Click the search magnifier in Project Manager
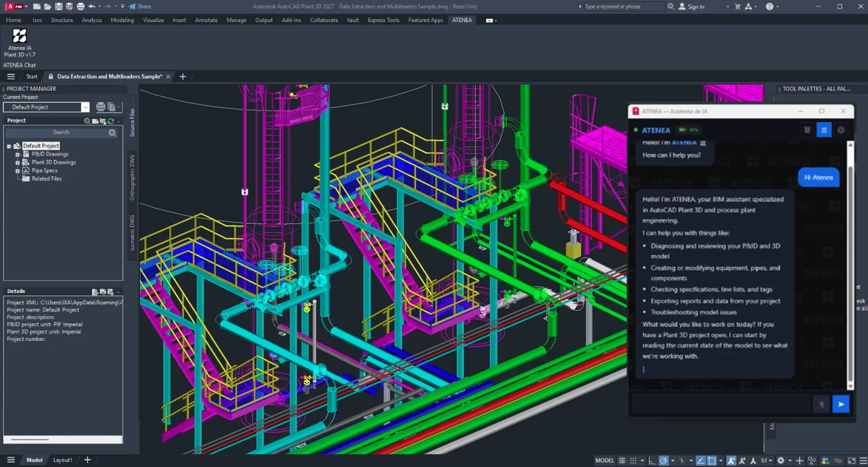The image size is (868, 467). [x=112, y=132]
